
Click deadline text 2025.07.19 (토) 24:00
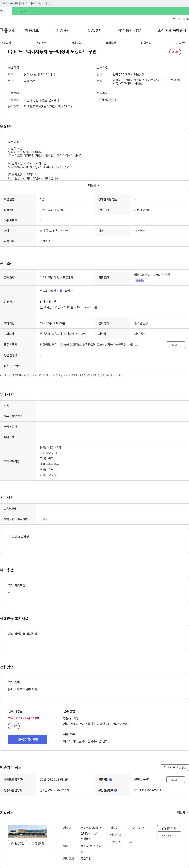point(24,718)
